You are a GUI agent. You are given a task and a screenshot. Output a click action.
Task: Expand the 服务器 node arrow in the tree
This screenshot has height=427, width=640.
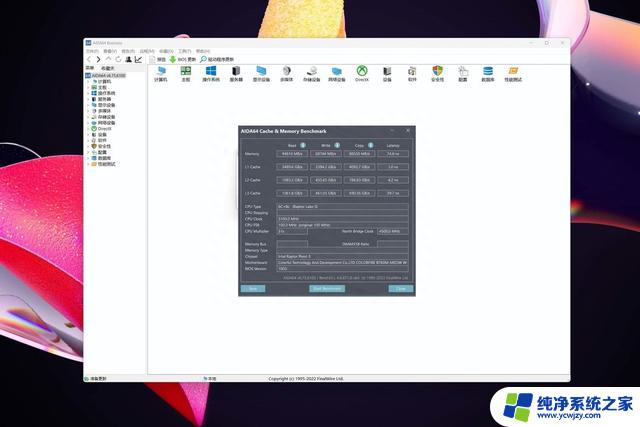(88, 99)
